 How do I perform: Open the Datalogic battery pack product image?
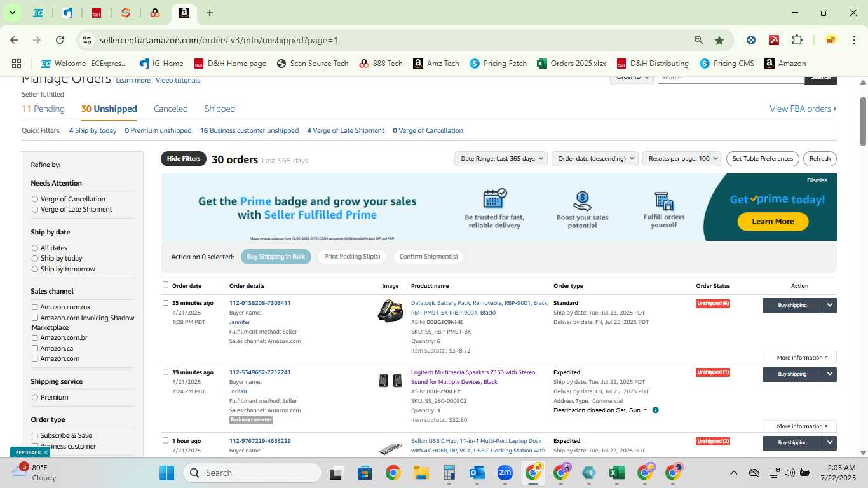(390, 311)
